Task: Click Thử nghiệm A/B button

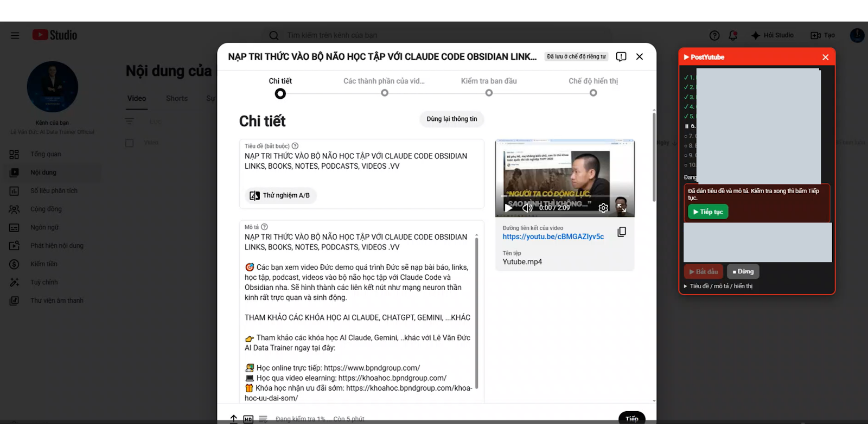Action: [x=280, y=195]
